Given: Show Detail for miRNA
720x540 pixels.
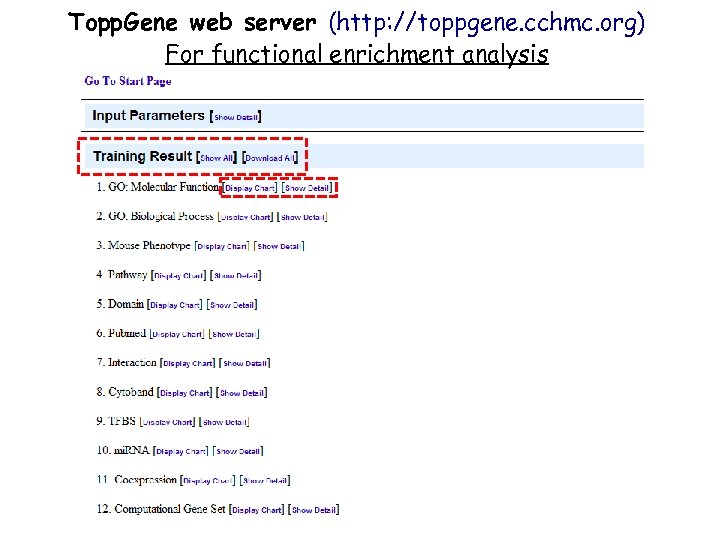Looking at the screenshot, I should click(x=238, y=452).
